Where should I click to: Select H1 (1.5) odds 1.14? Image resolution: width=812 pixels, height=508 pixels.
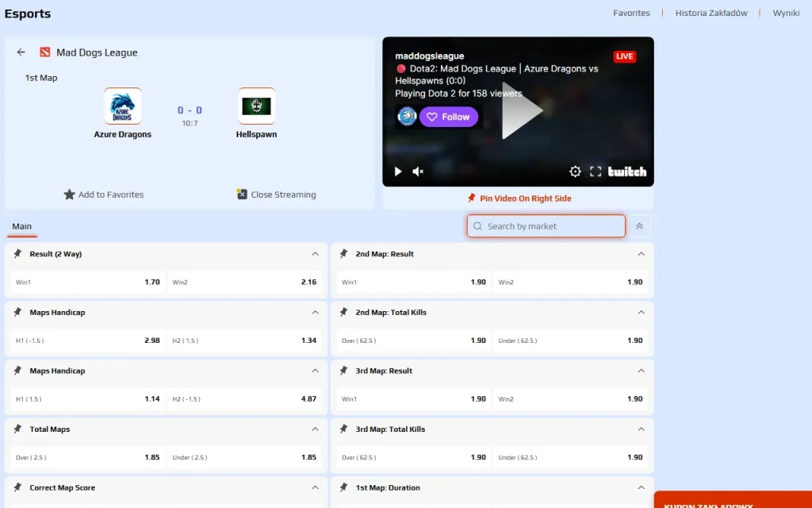tap(87, 398)
